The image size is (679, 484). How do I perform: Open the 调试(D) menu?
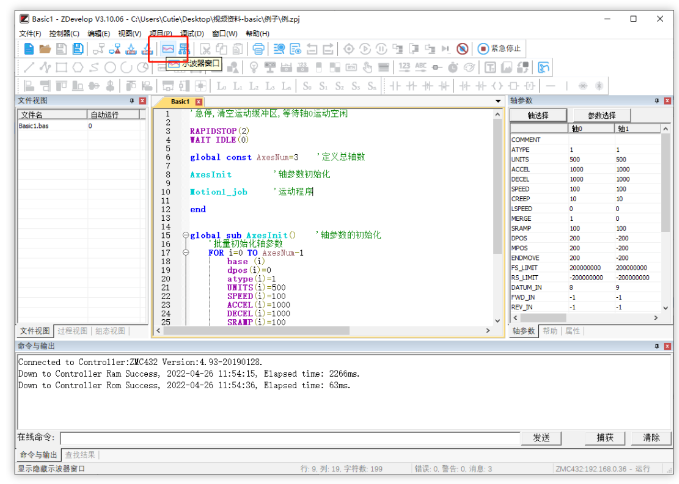[192, 33]
